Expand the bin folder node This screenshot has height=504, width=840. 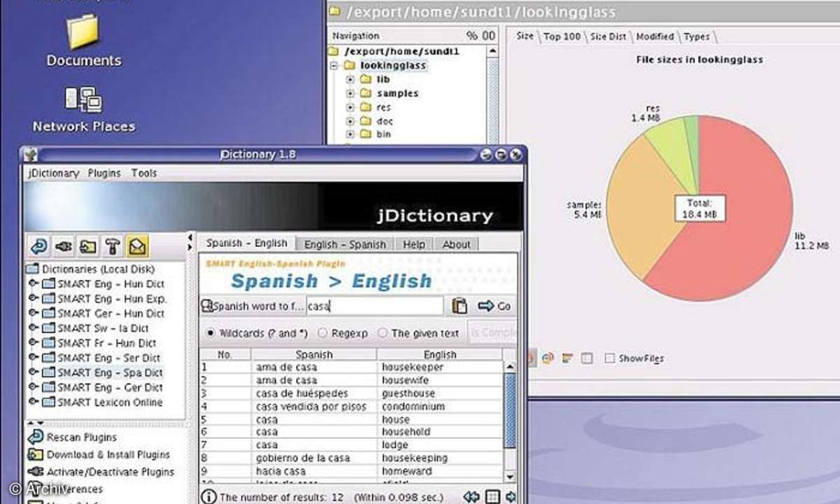point(351,134)
